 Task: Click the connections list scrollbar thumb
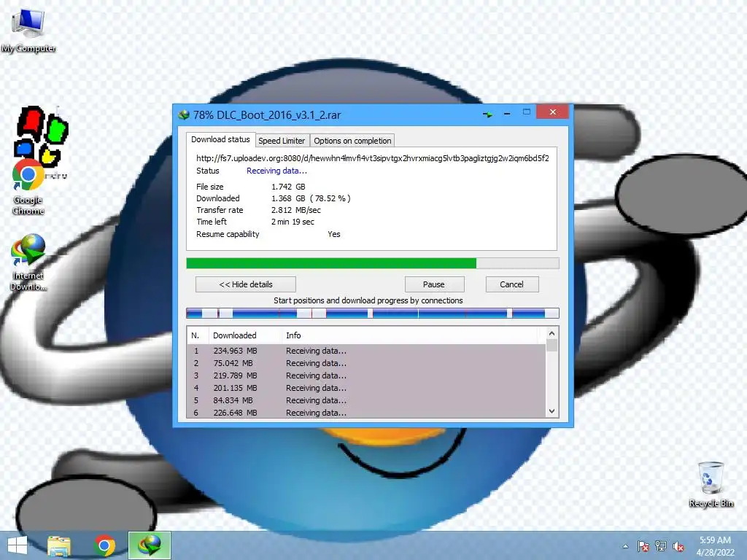point(551,345)
